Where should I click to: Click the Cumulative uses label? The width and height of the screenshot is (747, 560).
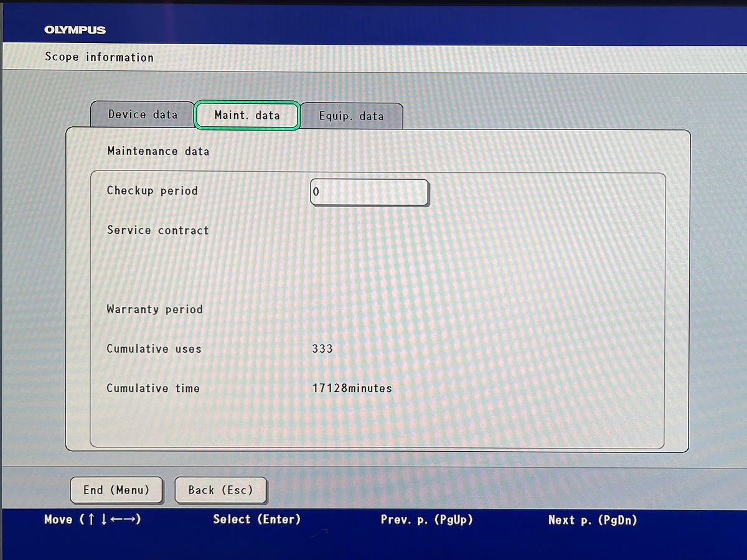click(154, 349)
